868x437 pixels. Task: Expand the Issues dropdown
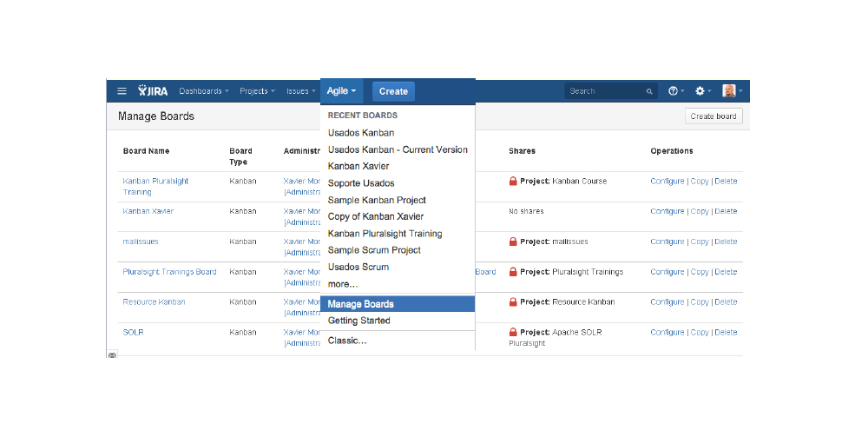tap(300, 91)
